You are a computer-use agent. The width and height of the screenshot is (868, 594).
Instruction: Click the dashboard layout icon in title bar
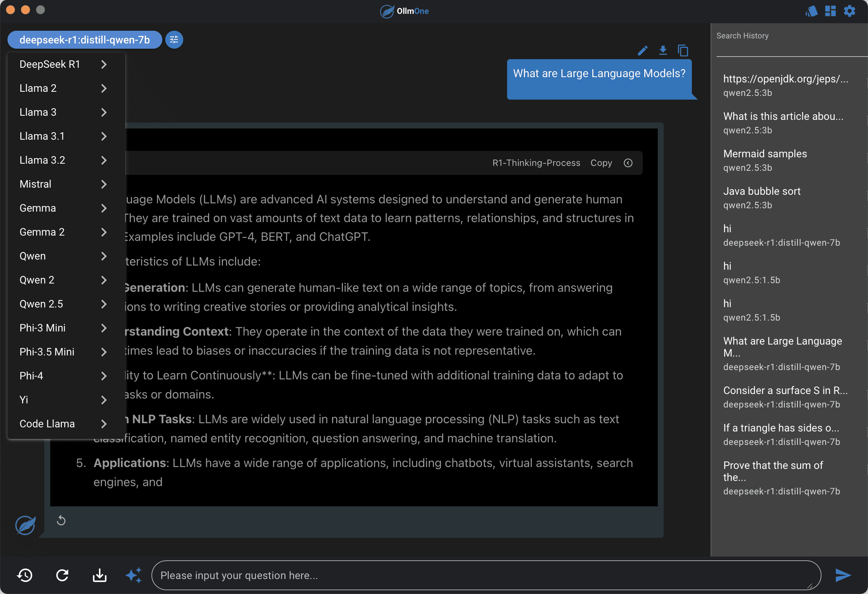(x=830, y=11)
